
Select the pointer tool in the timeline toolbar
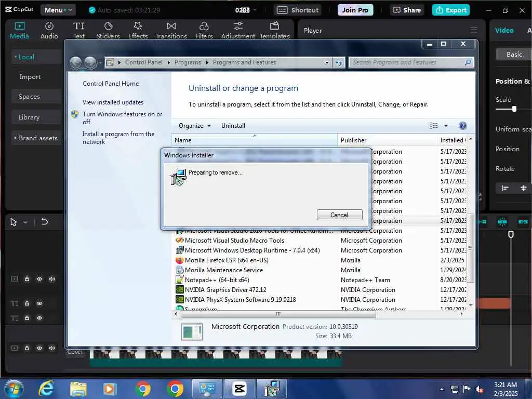14,222
